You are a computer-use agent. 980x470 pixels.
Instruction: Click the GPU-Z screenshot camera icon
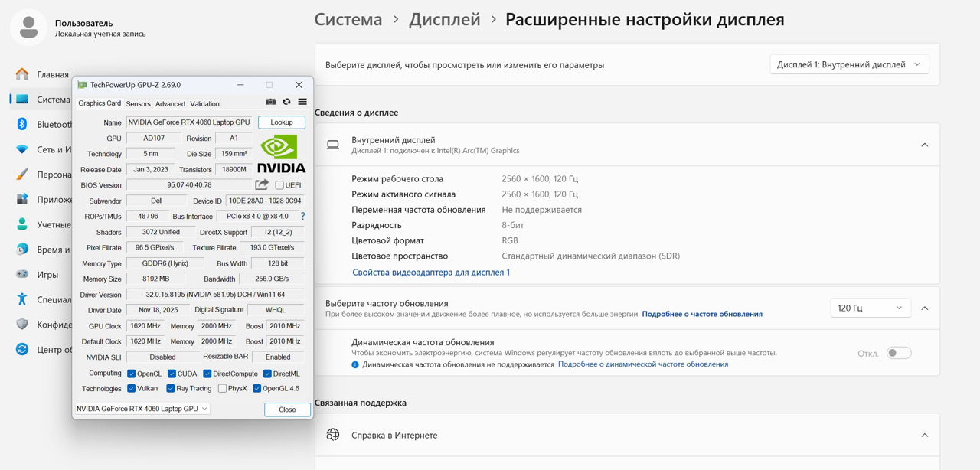(270, 102)
